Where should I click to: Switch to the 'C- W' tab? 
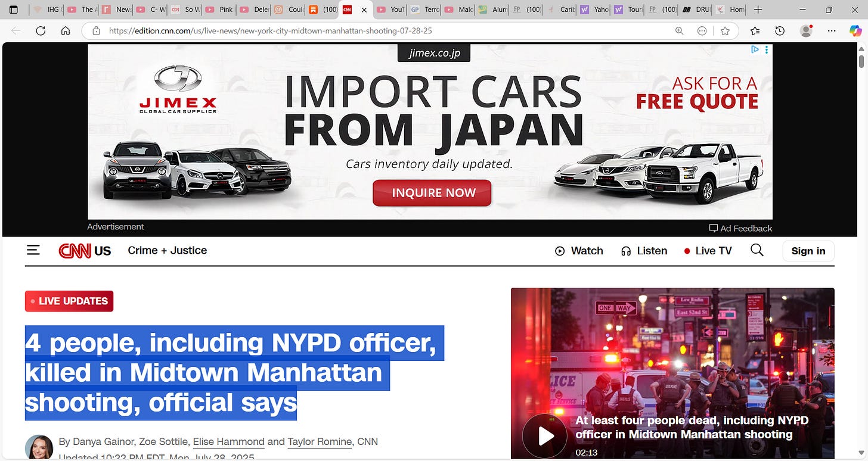pos(150,10)
